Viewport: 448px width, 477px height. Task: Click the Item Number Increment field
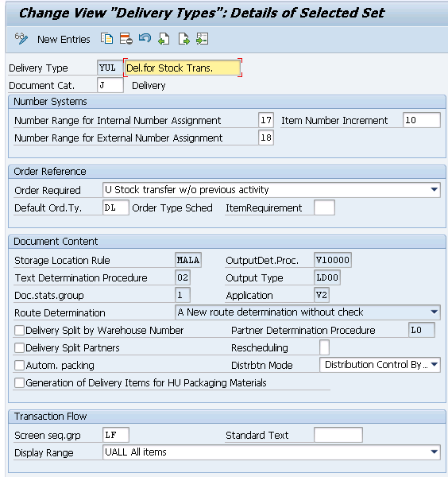point(421,120)
